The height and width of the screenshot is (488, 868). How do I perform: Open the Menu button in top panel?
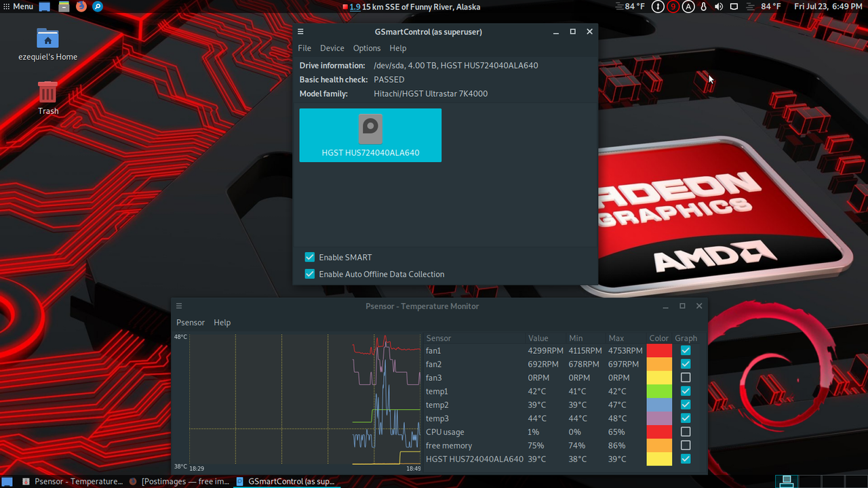pos(17,7)
